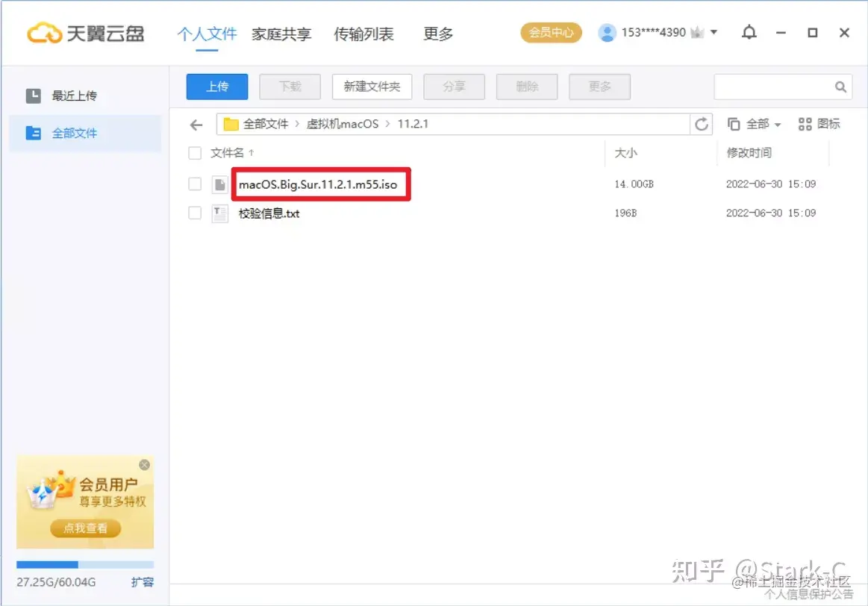Click the 点我查看 promo button
Screen dimensions: 868x606
pyautogui.click(x=86, y=528)
